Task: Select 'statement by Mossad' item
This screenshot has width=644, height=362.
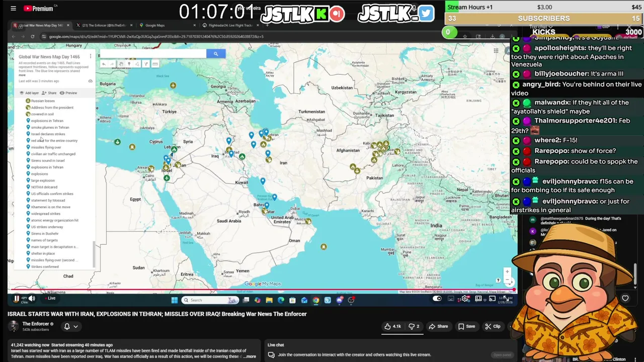Action: click(48, 200)
